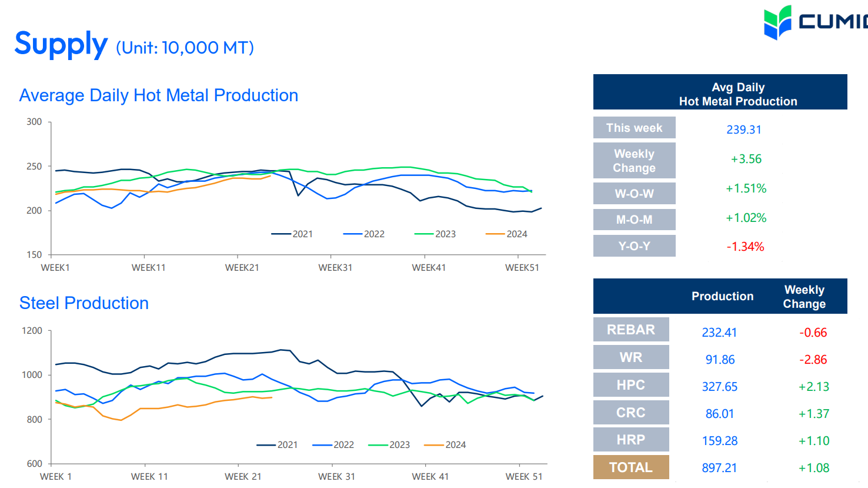Click the Supply slide heading

[61, 44]
